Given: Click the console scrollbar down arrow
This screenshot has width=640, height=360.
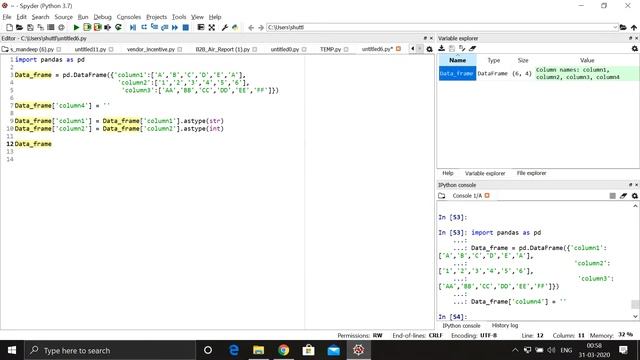Looking at the screenshot, I should tap(635, 316).
